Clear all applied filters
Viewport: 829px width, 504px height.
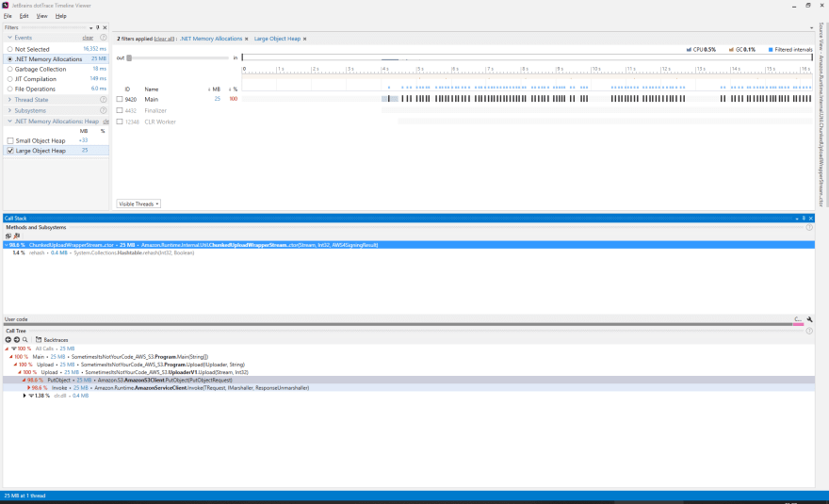coord(164,39)
